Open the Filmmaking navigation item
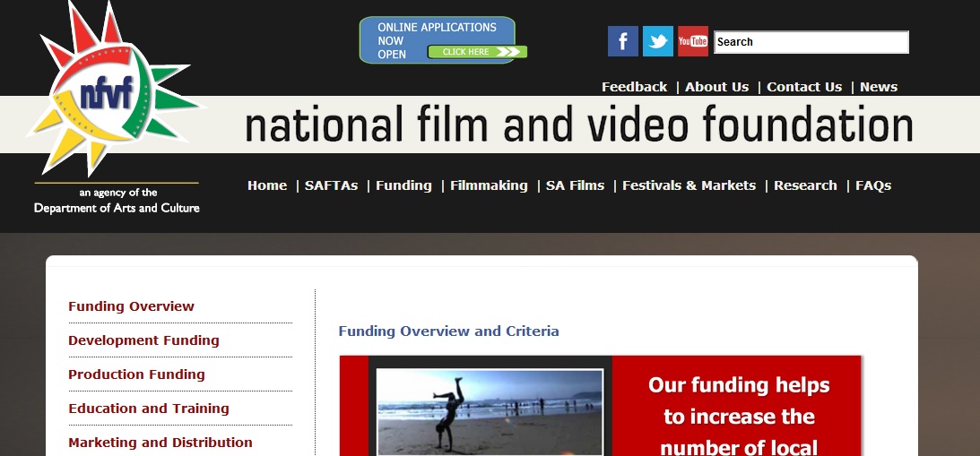Screen dimensions: 980x456 (x=489, y=185)
